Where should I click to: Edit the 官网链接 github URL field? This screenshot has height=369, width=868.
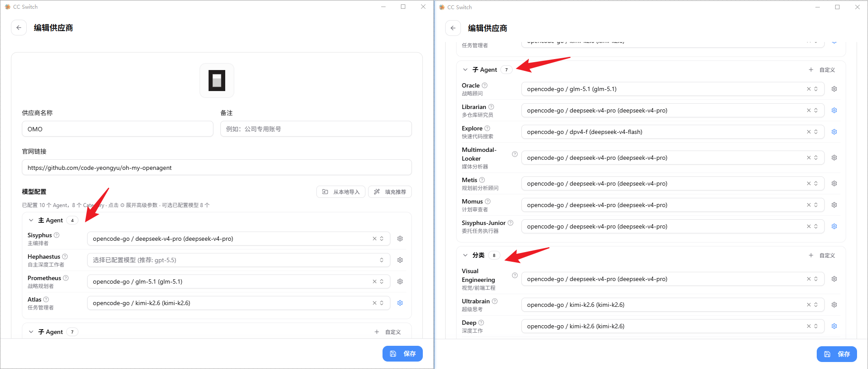coord(217,168)
